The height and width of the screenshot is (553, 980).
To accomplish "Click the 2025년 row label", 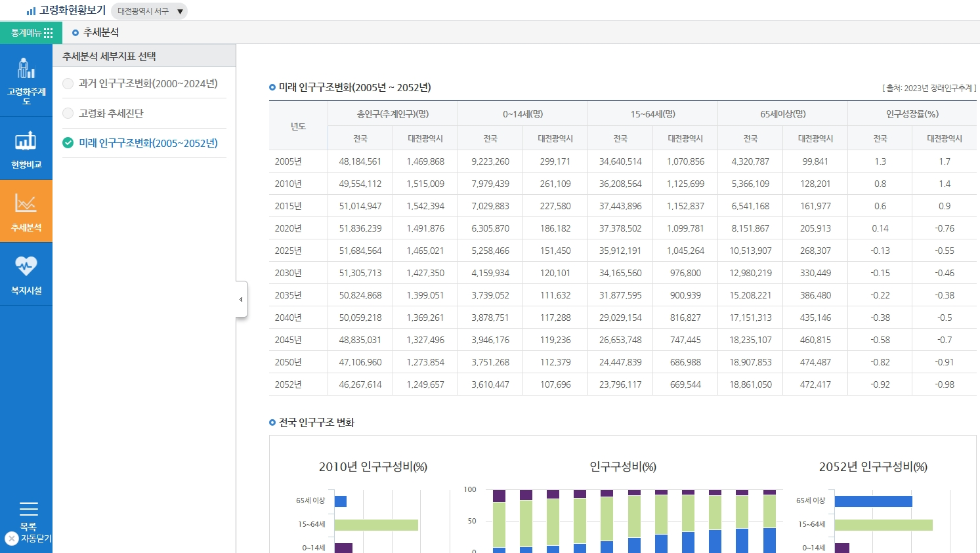I will (x=288, y=251).
